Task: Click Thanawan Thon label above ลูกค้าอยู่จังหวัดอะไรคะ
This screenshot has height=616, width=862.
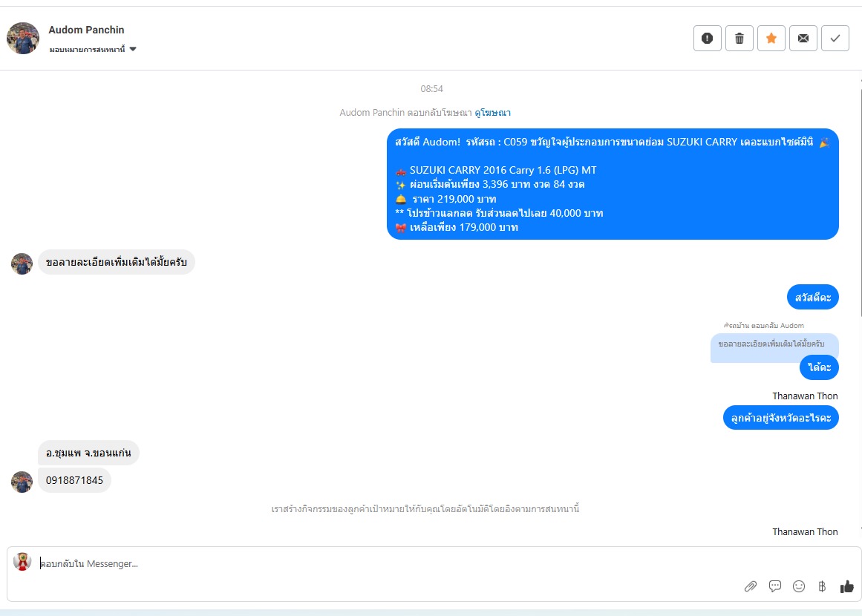Action: point(805,396)
